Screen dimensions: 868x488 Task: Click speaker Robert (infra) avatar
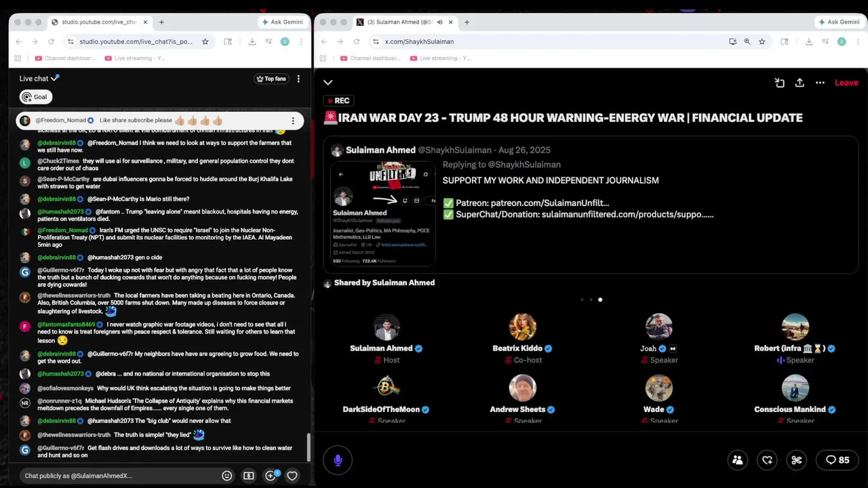point(795,327)
